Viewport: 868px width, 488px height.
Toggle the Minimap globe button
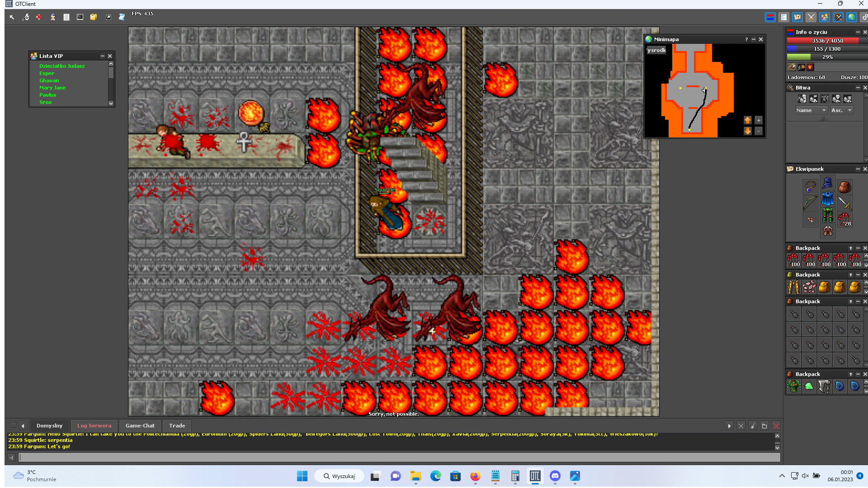tap(852, 17)
